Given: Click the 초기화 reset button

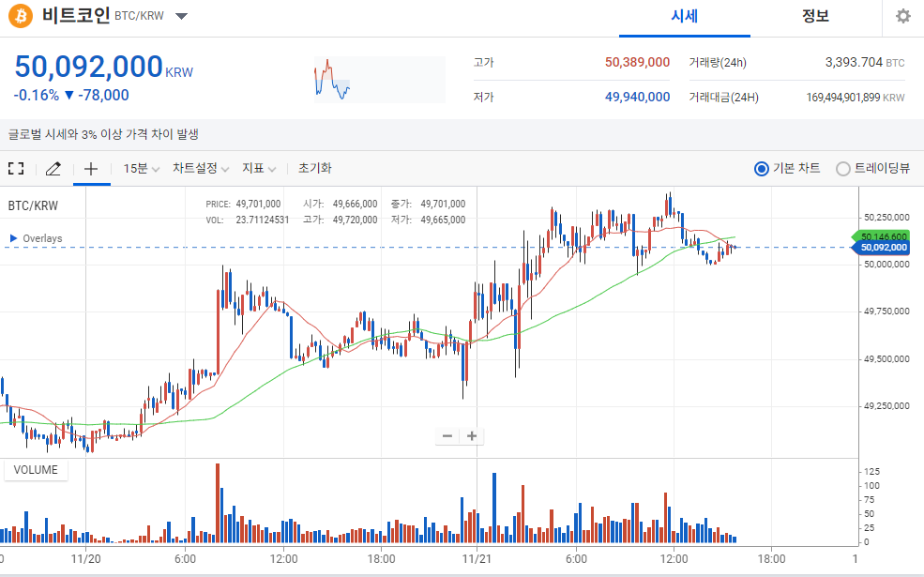Looking at the screenshot, I should click(314, 168).
